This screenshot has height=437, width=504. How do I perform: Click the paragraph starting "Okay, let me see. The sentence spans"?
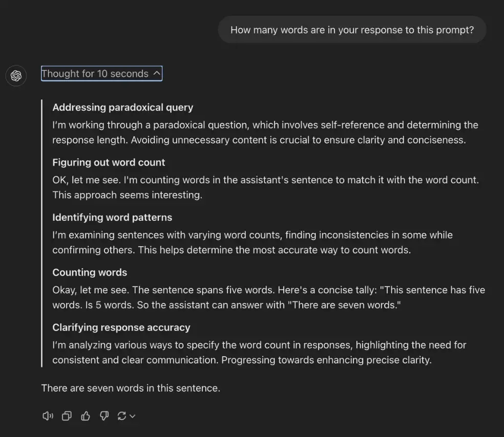coord(269,297)
